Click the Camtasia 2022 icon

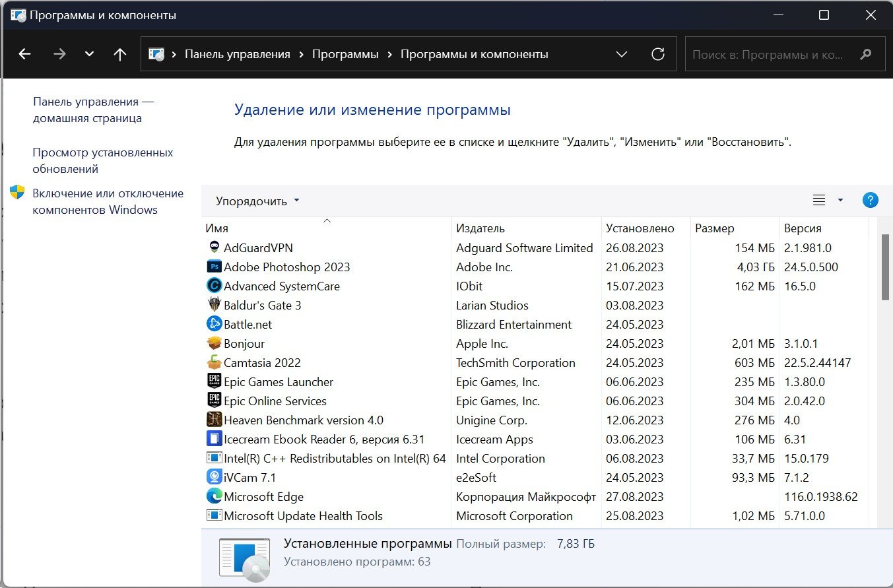point(214,362)
